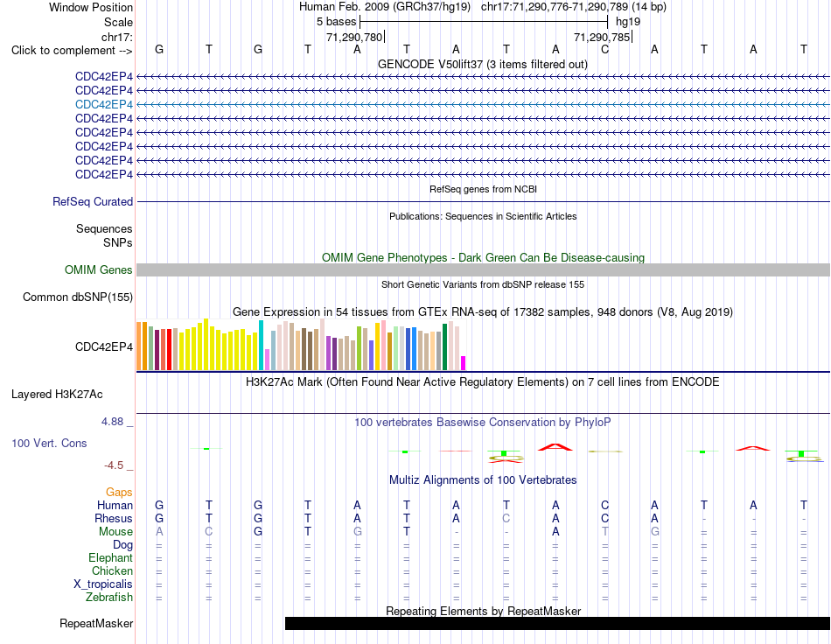The height and width of the screenshot is (644, 831).
Task: Click the -4.5 lower scale value
Action: (x=114, y=465)
